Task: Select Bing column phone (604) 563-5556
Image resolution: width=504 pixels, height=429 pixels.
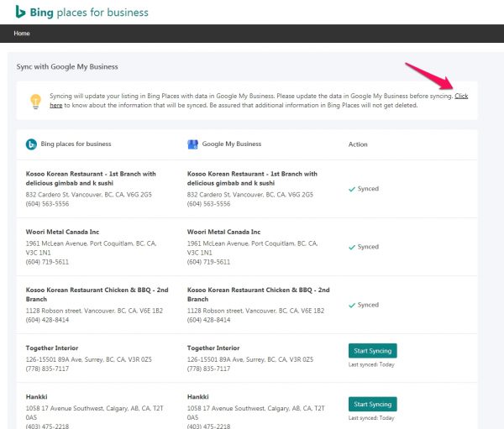Action: [47, 204]
